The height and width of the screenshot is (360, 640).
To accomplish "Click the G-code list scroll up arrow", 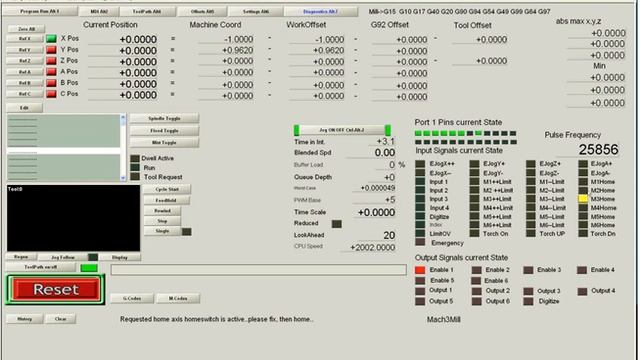I will (123, 118).
